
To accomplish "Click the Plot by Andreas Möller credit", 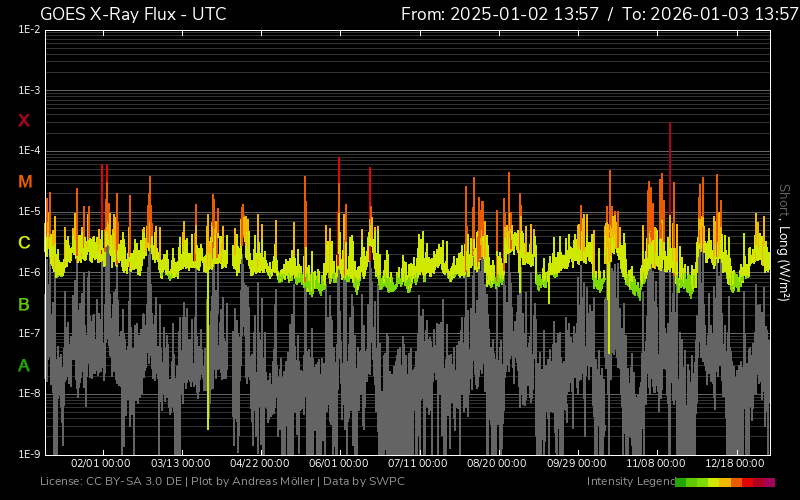I will (x=250, y=482).
